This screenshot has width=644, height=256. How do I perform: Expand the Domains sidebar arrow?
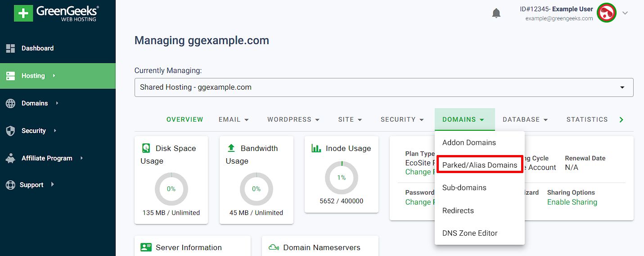coord(57,103)
